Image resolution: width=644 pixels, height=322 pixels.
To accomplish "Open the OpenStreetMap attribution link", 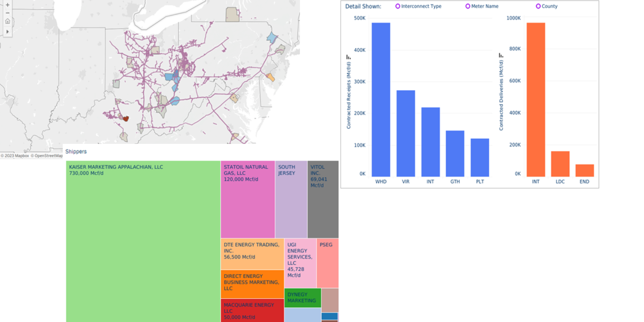I will tap(47, 156).
